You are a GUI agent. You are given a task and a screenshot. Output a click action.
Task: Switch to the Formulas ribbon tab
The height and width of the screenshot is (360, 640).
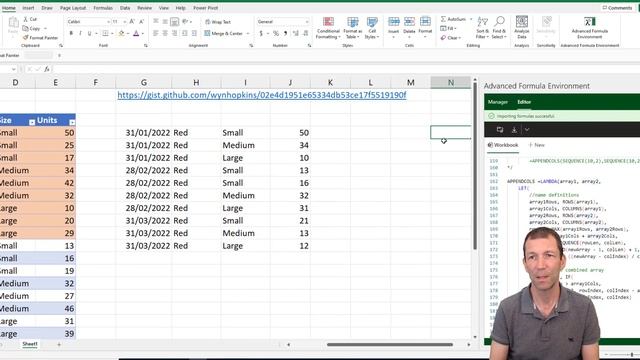pos(103,8)
